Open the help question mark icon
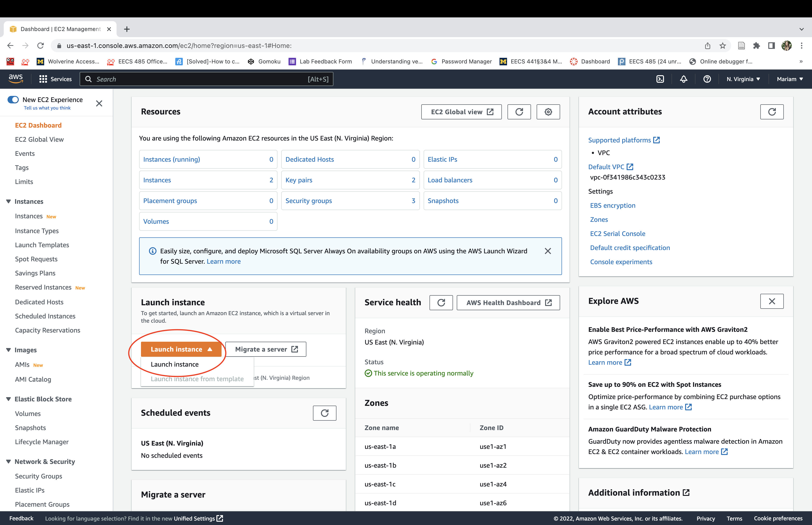This screenshot has height=525, width=812. 707,79
